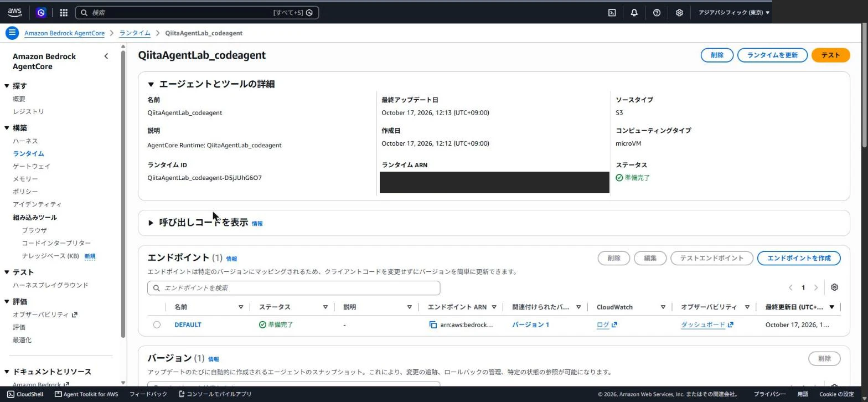Collapse the エージェントとツールの詳細 section

pos(151,84)
